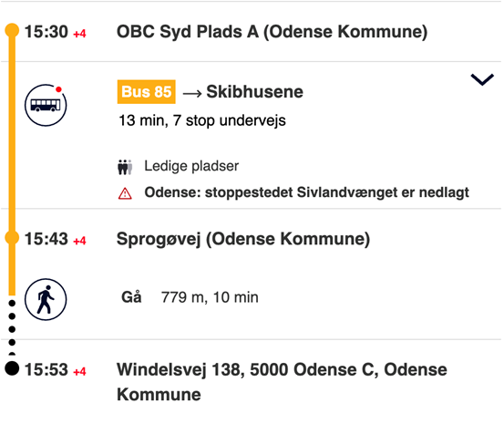Screen dimensions: 504x424
Task: Click the black 15:53 arrival marker
Action: [x=12, y=368]
